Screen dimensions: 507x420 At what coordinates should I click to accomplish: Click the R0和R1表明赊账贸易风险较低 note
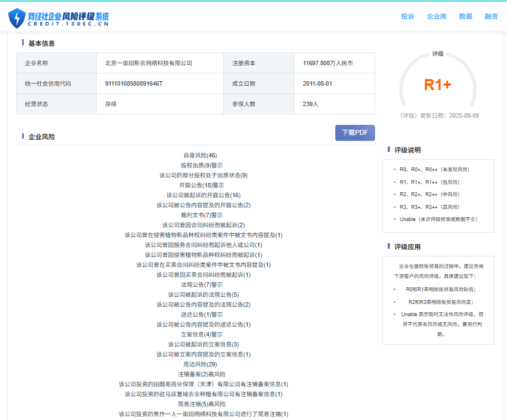(x=441, y=290)
